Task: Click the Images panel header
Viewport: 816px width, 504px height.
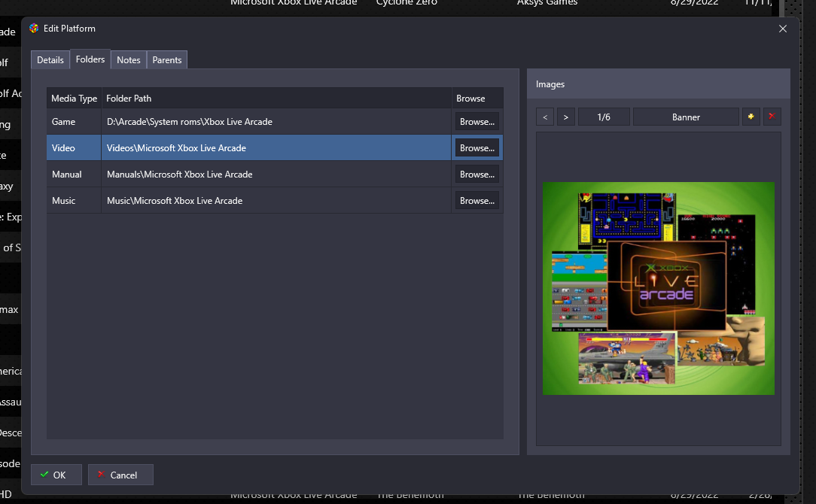Action: tap(659, 84)
